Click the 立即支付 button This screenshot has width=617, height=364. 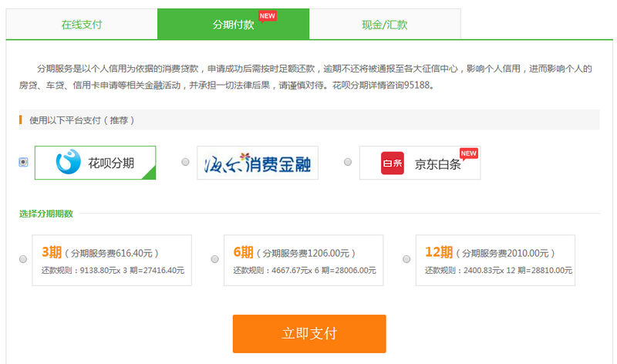point(309,334)
